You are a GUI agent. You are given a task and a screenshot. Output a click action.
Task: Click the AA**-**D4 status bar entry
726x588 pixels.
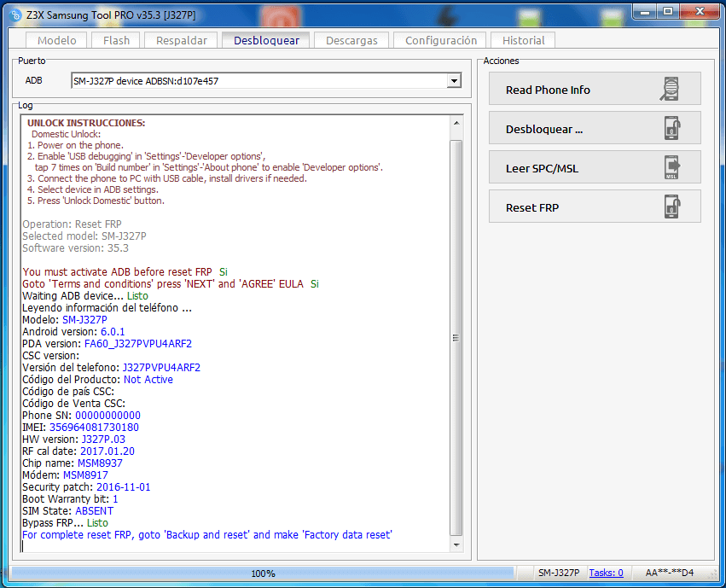[x=670, y=573]
